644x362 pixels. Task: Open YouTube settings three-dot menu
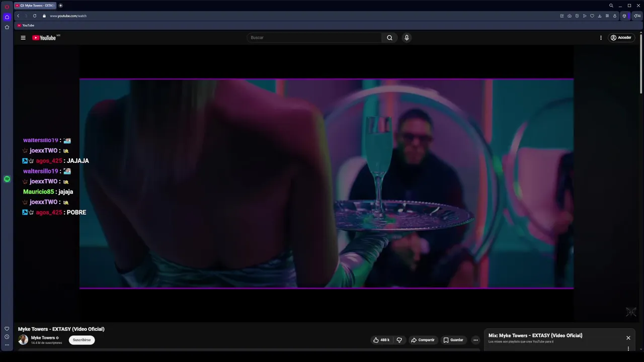pyautogui.click(x=601, y=38)
